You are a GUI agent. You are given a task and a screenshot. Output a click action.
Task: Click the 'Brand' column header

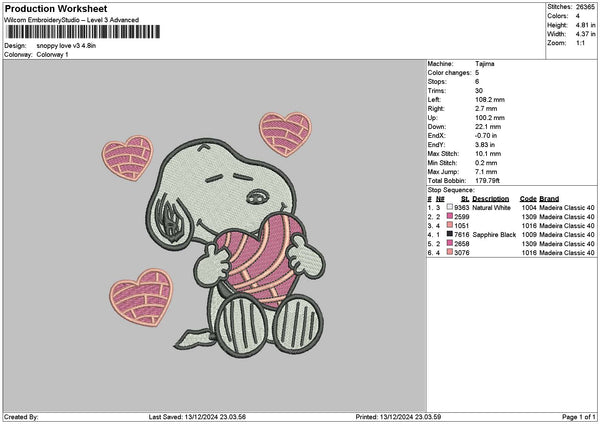pos(549,199)
